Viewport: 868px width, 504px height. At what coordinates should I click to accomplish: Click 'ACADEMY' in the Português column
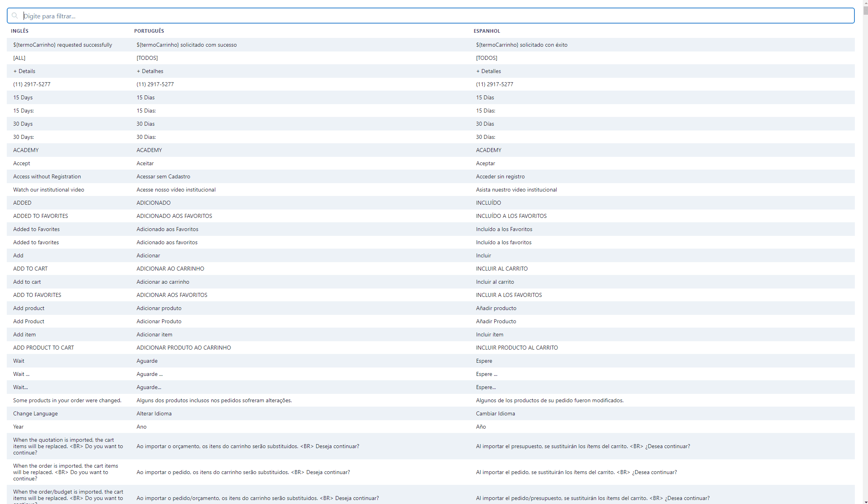pos(149,150)
